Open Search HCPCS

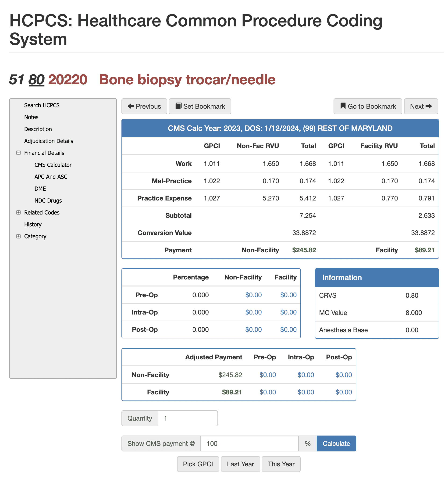[42, 105]
